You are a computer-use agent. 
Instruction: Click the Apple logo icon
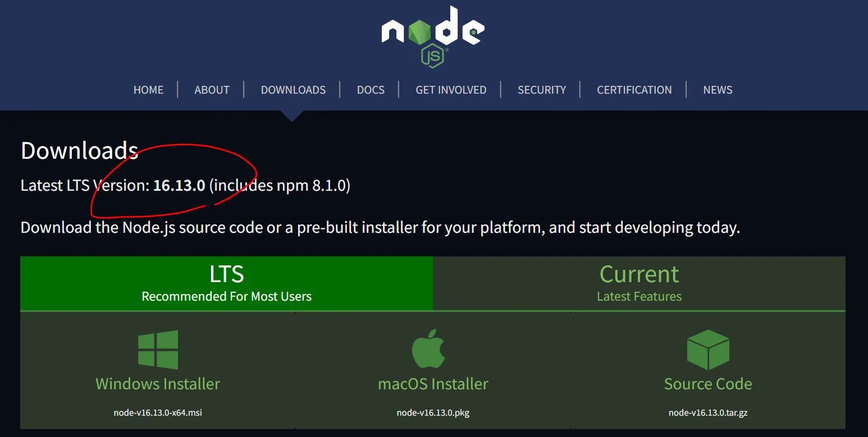coord(428,349)
